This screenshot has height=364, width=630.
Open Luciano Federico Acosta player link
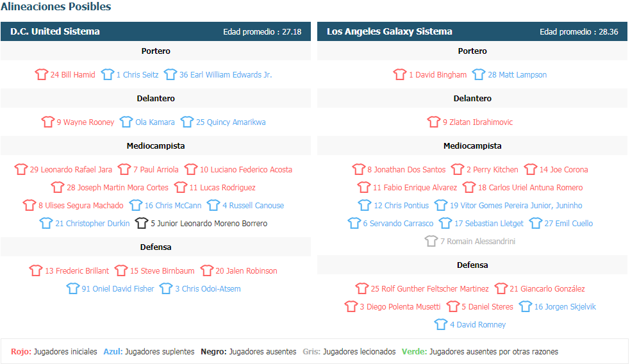coord(246,170)
